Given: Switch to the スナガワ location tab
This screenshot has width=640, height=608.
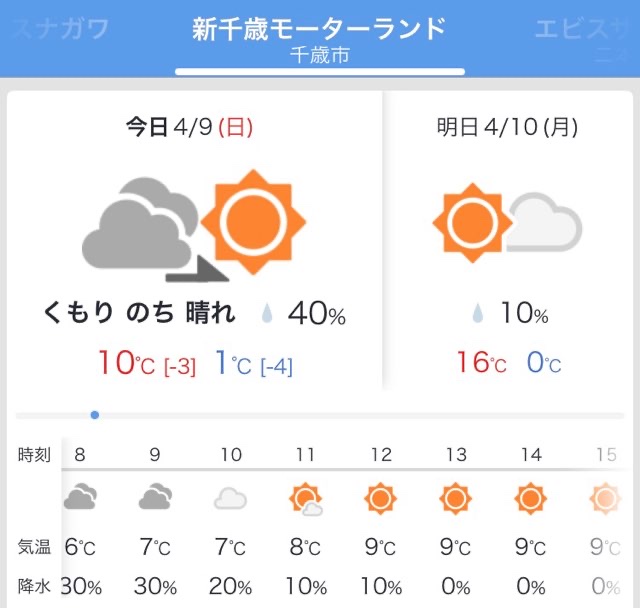Looking at the screenshot, I should (x=61, y=29).
